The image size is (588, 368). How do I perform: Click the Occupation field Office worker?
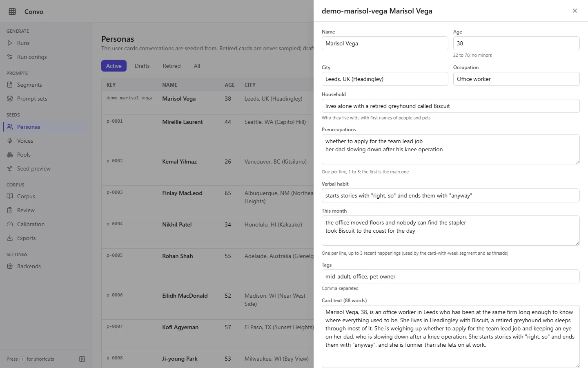pyautogui.click(x=516, y=79)
